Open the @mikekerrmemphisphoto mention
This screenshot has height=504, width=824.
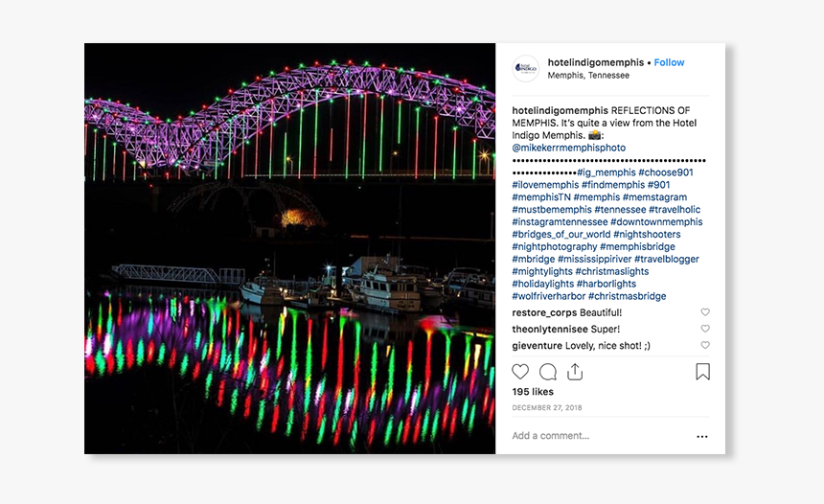(568, 148)
